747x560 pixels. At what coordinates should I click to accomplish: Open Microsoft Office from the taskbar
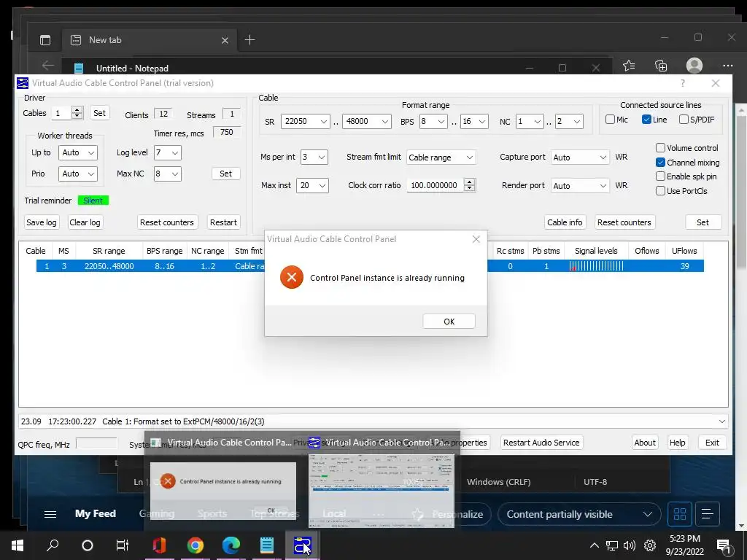click(160, 545)
